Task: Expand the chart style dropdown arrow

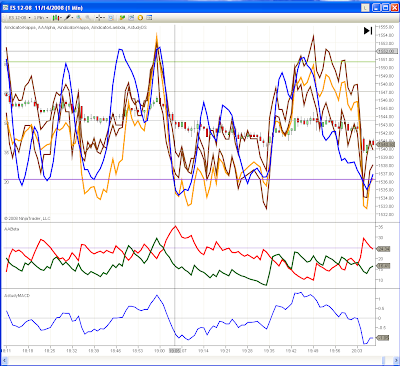Action: [60, 18]
